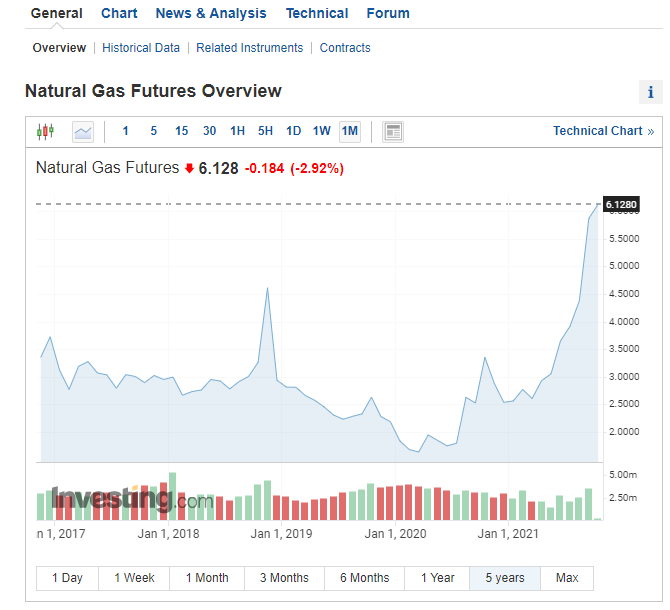
Task: Set chart interval to 1 minute
Action: [x=125, y=131]
